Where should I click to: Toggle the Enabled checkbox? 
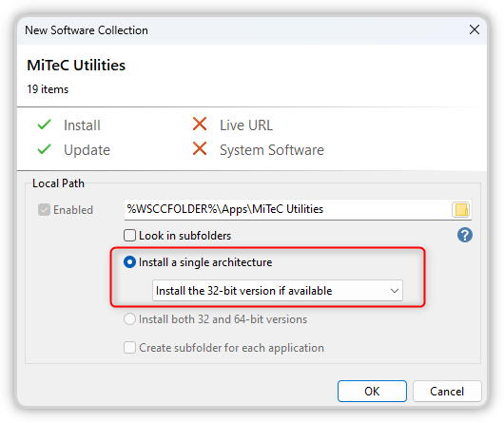[x=44, y=210]
